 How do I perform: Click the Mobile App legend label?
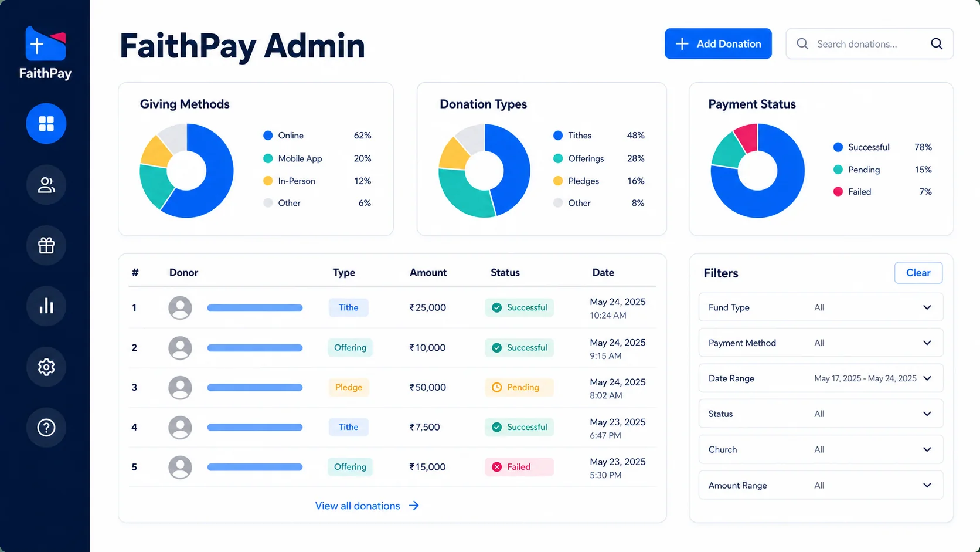[300, 158]
